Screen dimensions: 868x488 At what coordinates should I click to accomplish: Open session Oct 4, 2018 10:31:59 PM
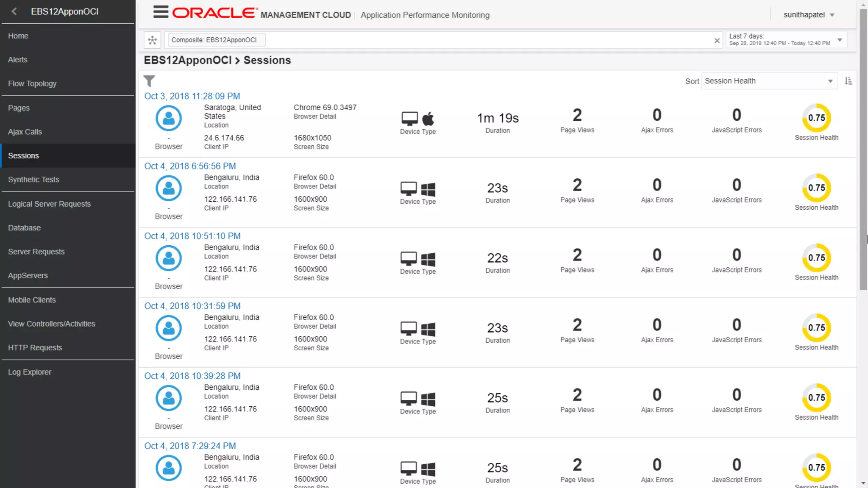[192, 306]
